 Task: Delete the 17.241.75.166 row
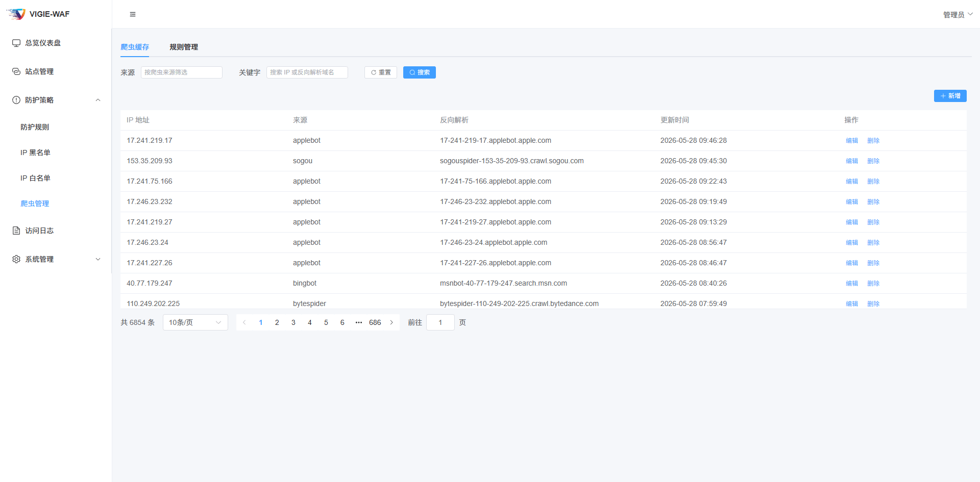(x=873, y=181)
